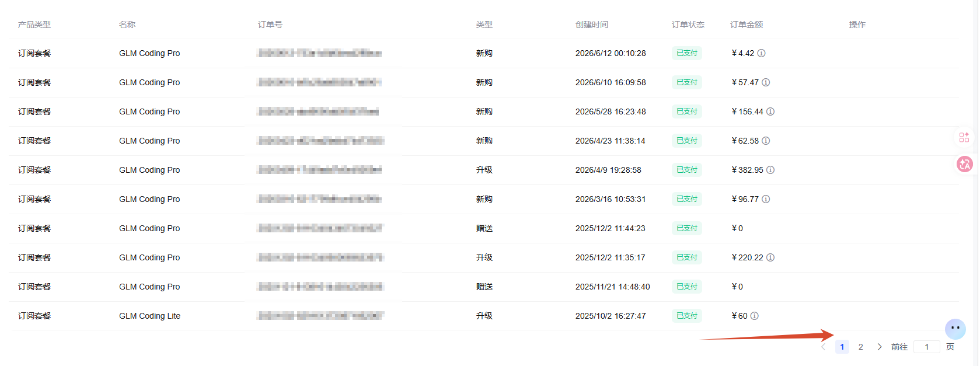
Task: Open info tooltip icon for ¥382.95 order
Action: tap(770, 170)
